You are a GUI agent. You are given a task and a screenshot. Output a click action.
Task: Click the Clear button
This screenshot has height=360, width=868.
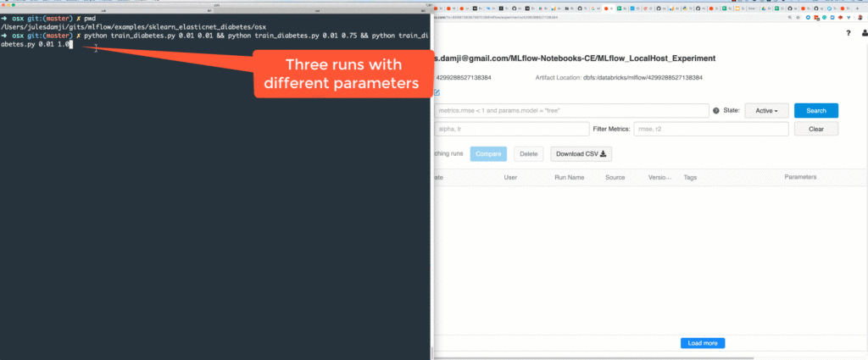pos(815,129)
